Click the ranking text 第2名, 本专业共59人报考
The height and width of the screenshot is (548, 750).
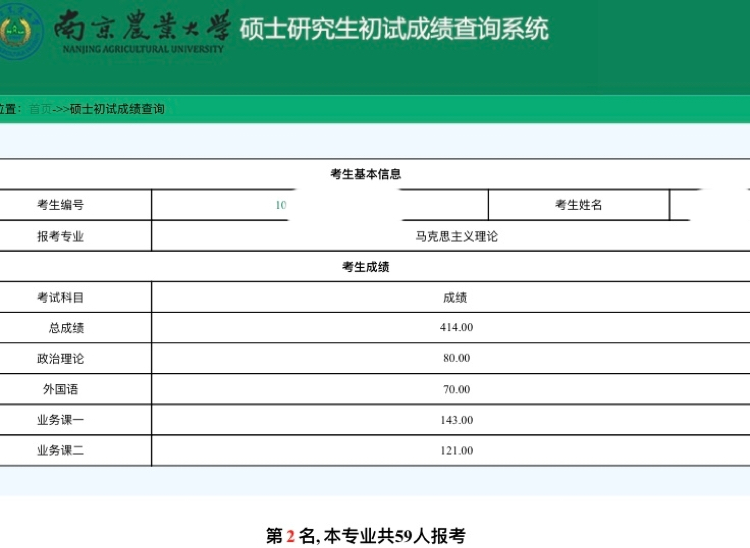(x=366, y=536)
